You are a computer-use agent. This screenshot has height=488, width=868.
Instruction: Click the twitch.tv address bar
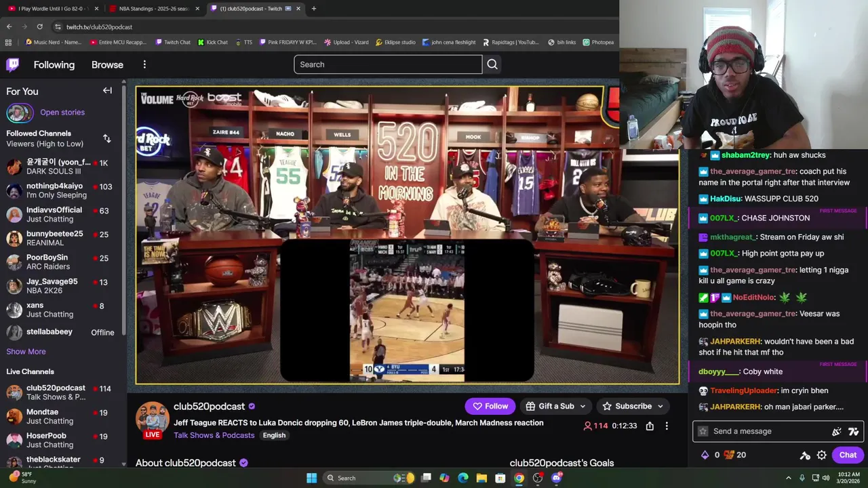[332, 26]
